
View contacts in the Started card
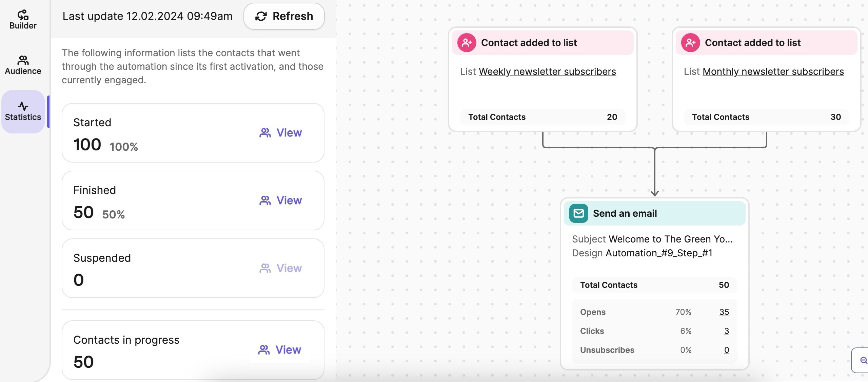(x=281, y=133)
